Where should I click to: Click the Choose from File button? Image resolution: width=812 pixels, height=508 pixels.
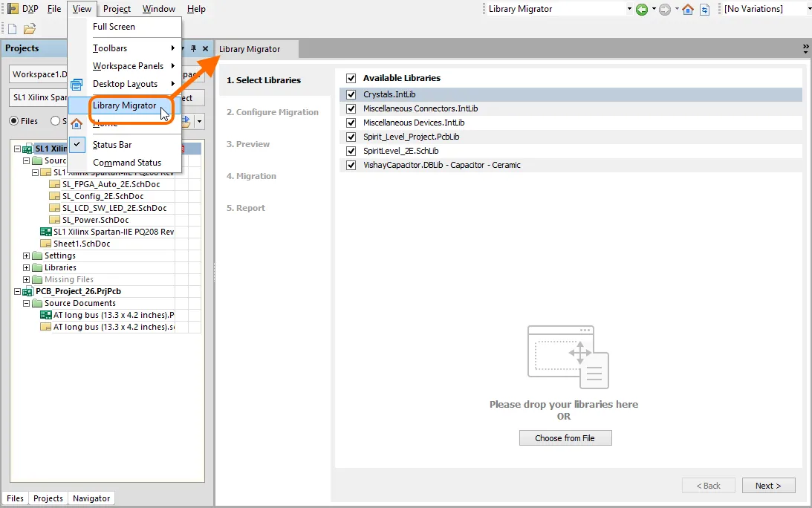(565, 438)
